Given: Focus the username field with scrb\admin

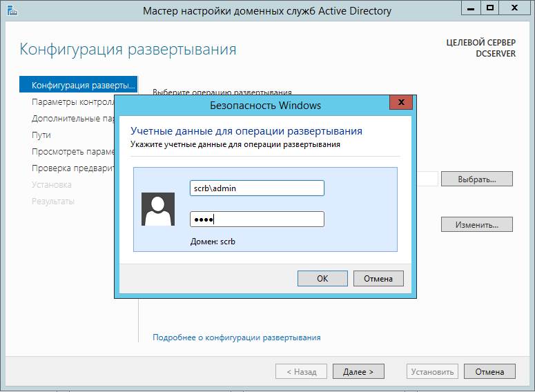Looking at the screenshot, I should [257, 188].
